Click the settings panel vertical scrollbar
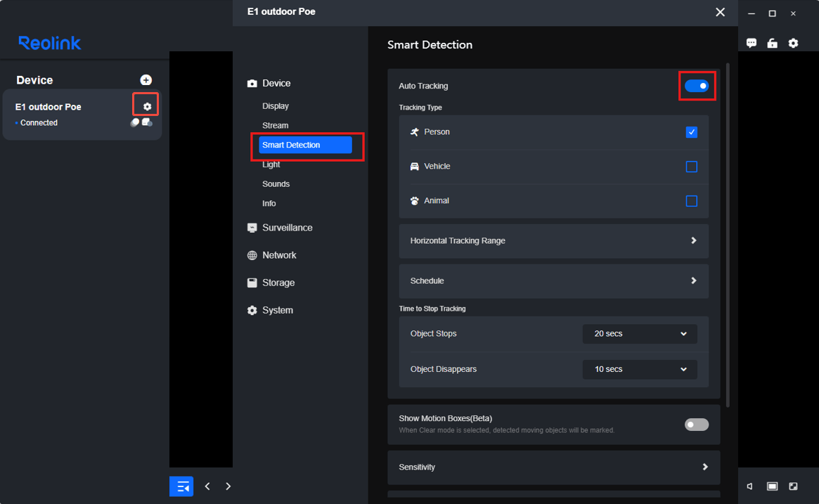The image size is (819, 504). coord(728,235)
